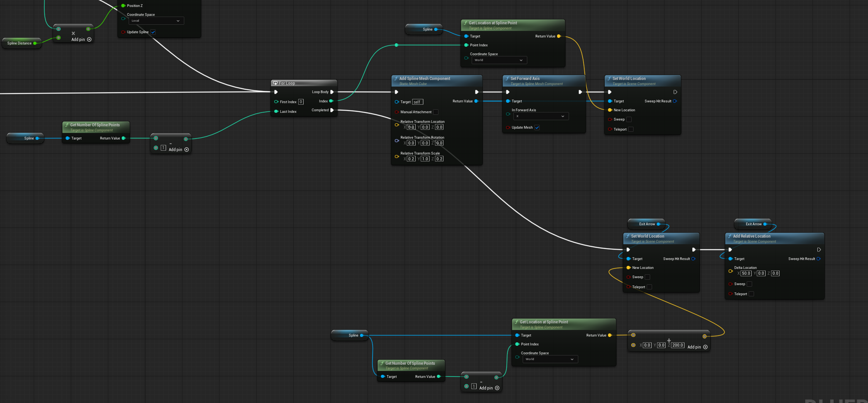This screenshot has height=403, width=868.
Task: Click For Loop exec input pin
Action: pyautogui.click(x=276, y=92)
